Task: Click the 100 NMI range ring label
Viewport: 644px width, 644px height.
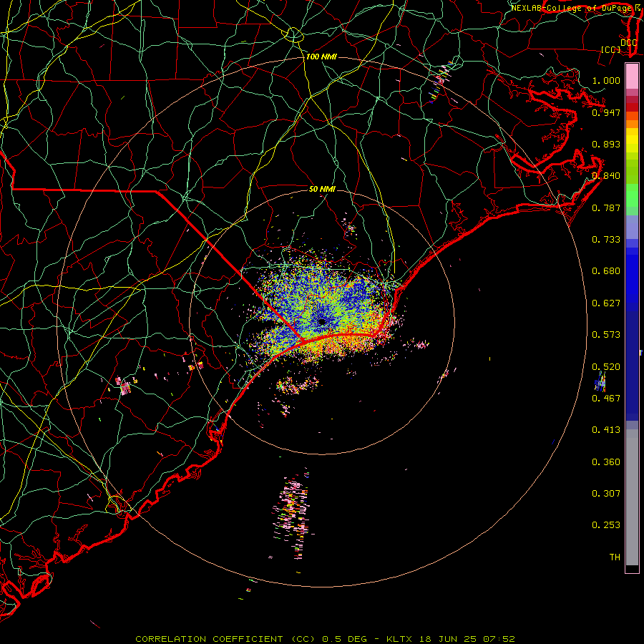Action: pos(321,57)
